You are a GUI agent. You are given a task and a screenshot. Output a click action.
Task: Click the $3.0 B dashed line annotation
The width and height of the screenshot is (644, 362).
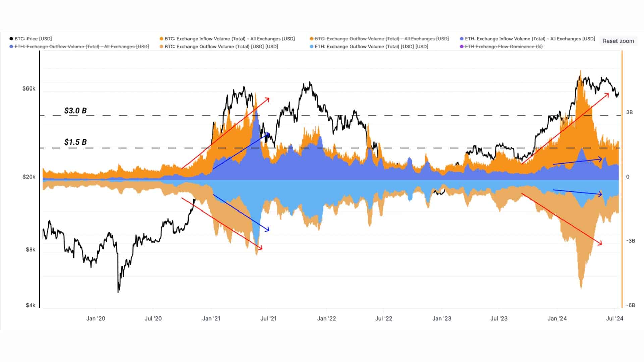[75, 110]
